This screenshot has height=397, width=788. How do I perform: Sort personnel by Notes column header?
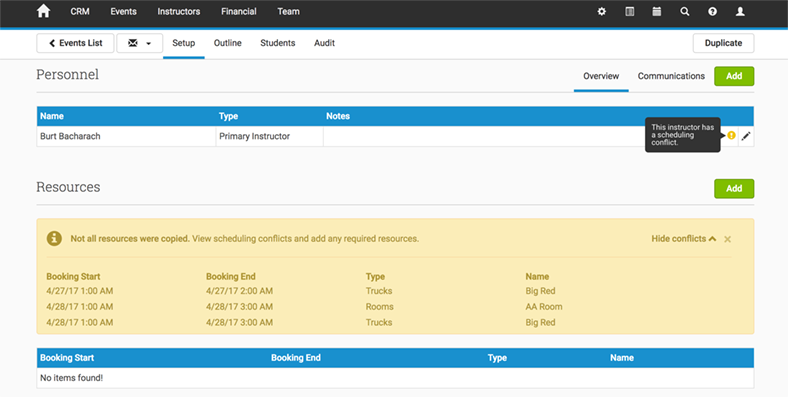pos(338,116)
